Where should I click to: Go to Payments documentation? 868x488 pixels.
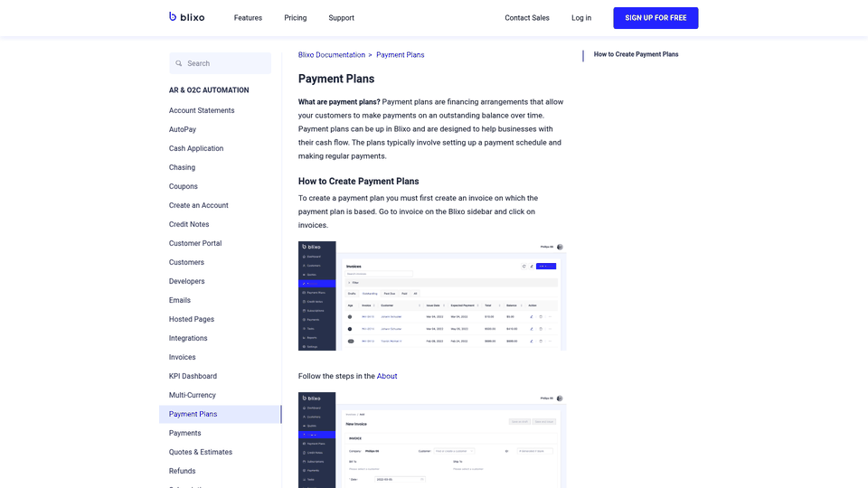click(184, 433)
